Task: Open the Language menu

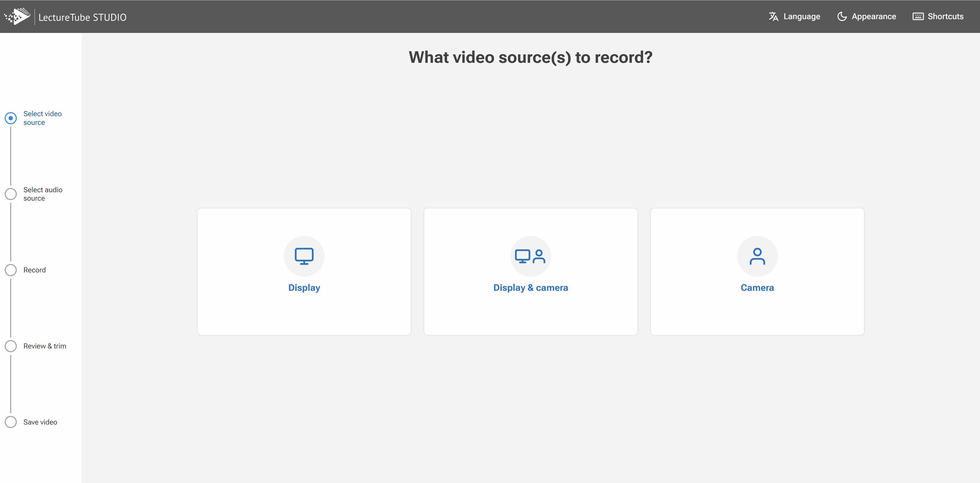Action: tap(794, 16)
